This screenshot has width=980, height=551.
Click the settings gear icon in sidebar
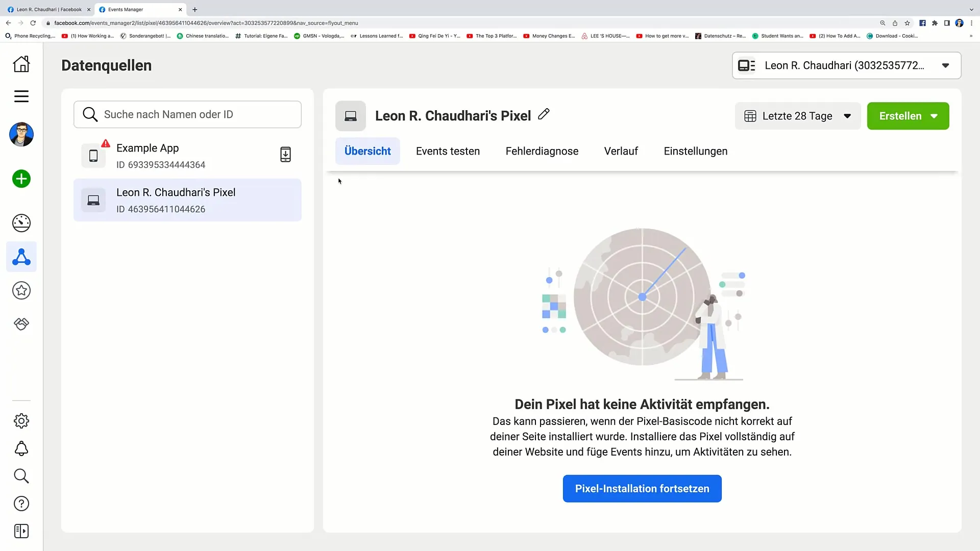click(21, 420)
